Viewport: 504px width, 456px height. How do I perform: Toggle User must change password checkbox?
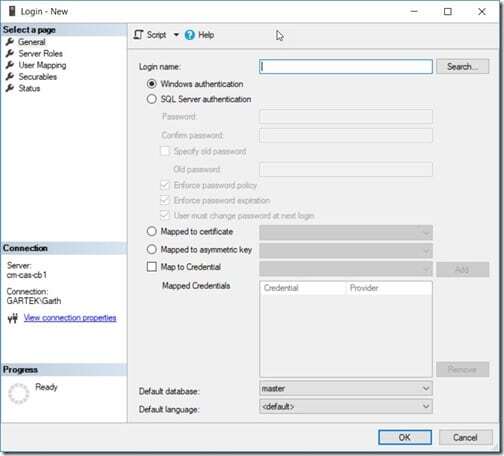(165, 215)
